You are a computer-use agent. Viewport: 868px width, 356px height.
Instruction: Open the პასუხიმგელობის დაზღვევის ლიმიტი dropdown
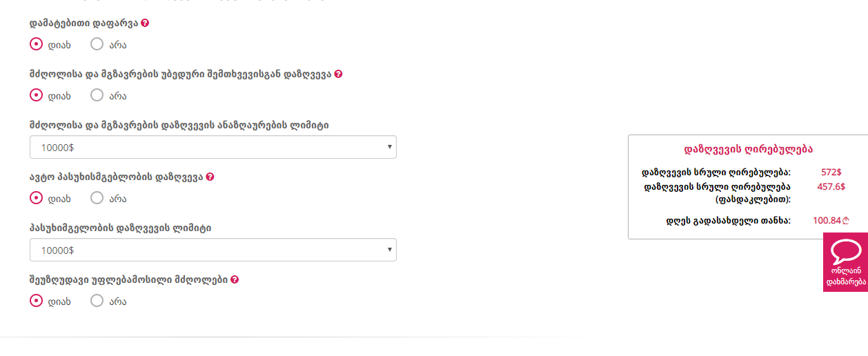pos(213,250)
